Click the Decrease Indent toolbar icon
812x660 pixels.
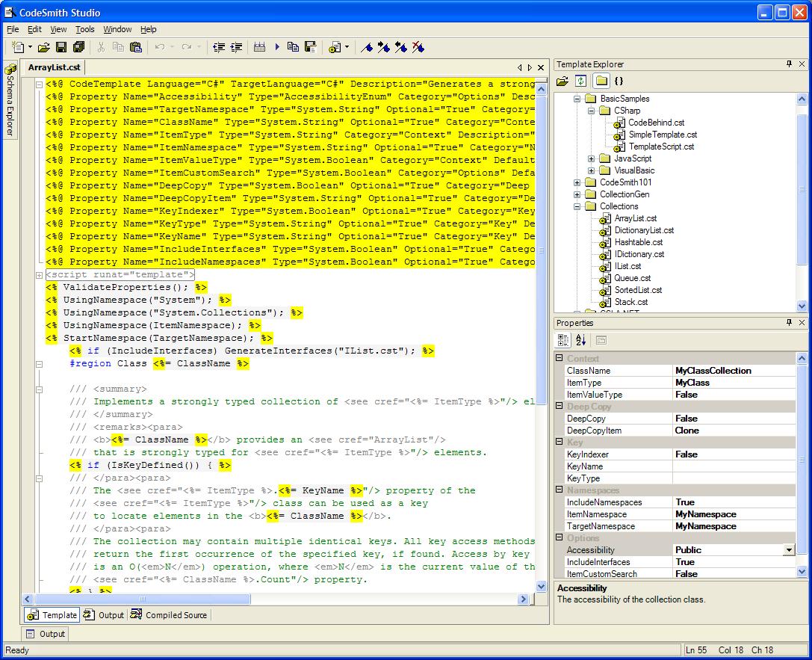219,48
